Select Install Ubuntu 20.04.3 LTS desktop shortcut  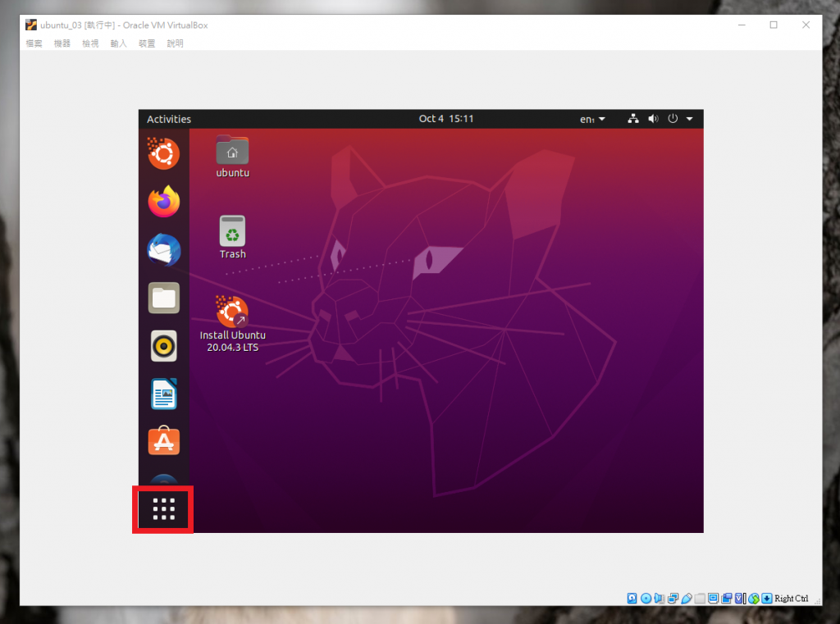pos(232,324)
